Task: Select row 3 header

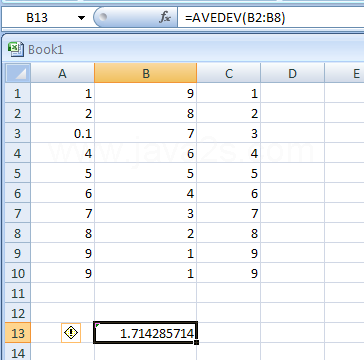Action: pos(18,133)
